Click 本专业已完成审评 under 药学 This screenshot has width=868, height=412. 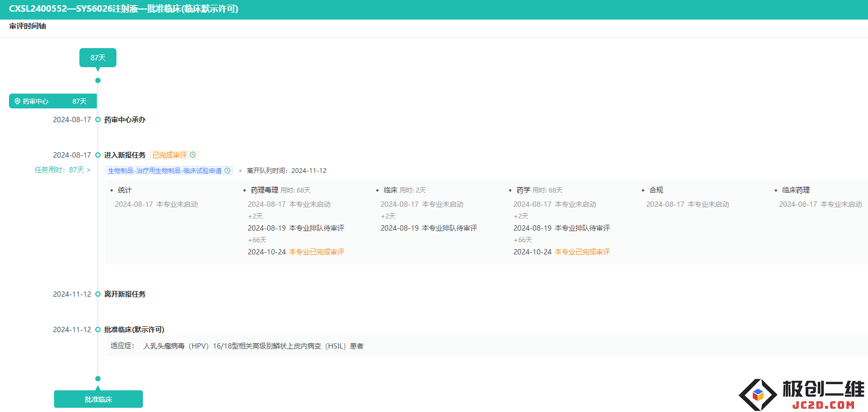[582, 252]
